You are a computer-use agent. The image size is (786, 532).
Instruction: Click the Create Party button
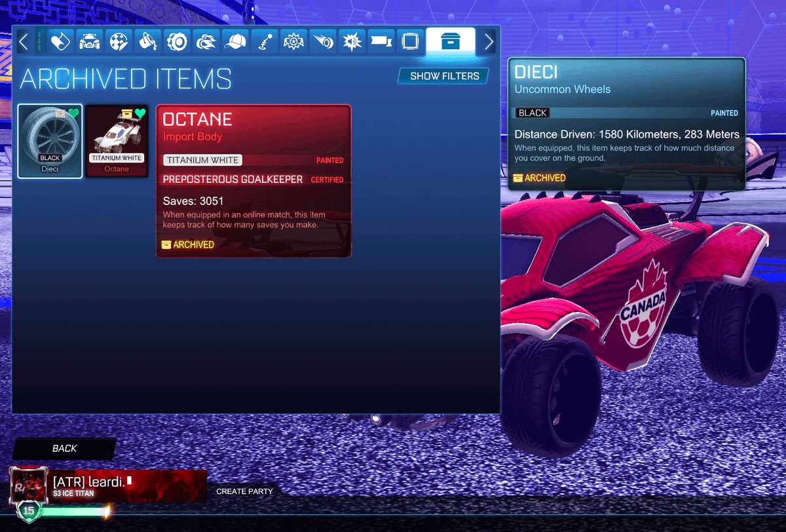[244, 491]
